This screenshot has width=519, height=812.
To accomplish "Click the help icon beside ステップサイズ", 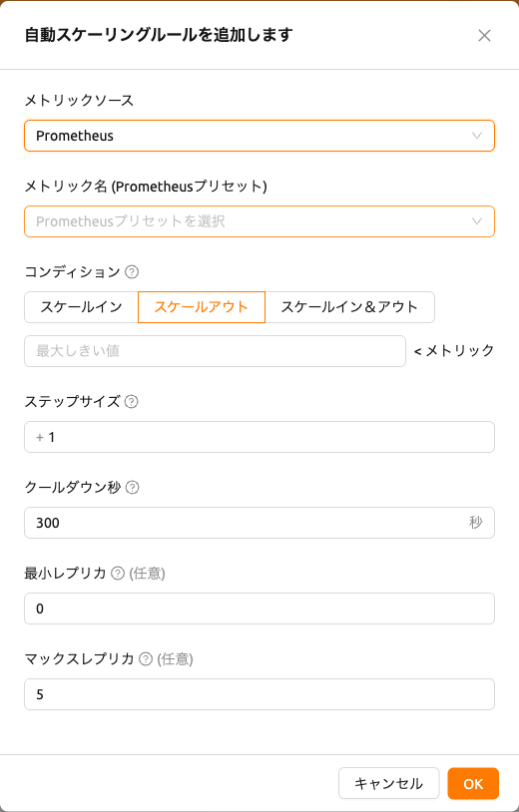I will point(132,401).
